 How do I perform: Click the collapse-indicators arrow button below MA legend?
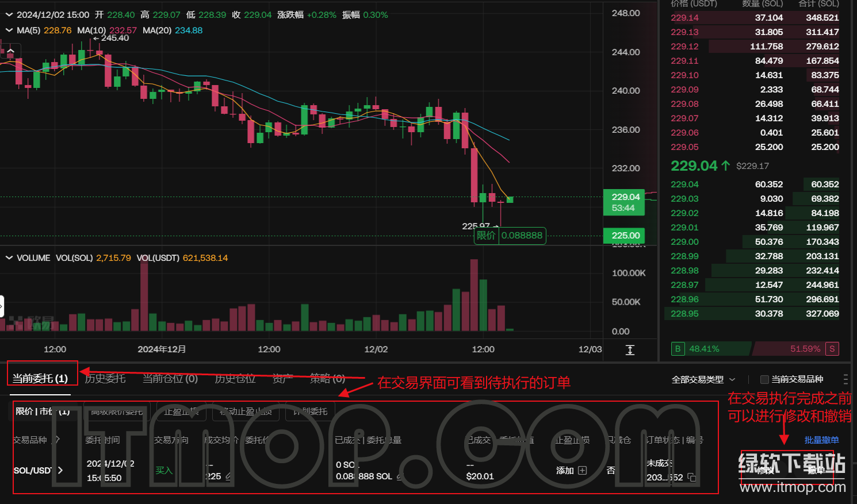[x=10, y=52]
